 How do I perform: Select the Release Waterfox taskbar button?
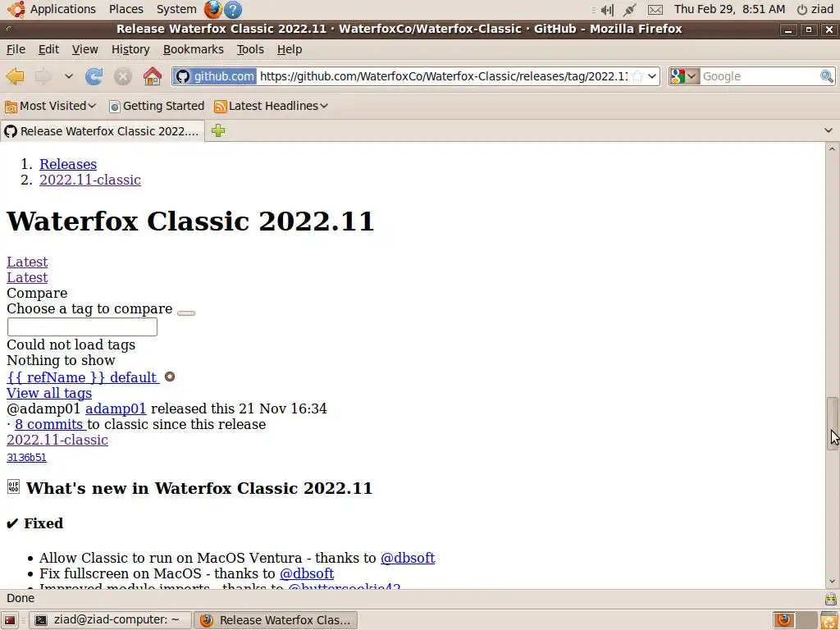coord(276,620)
